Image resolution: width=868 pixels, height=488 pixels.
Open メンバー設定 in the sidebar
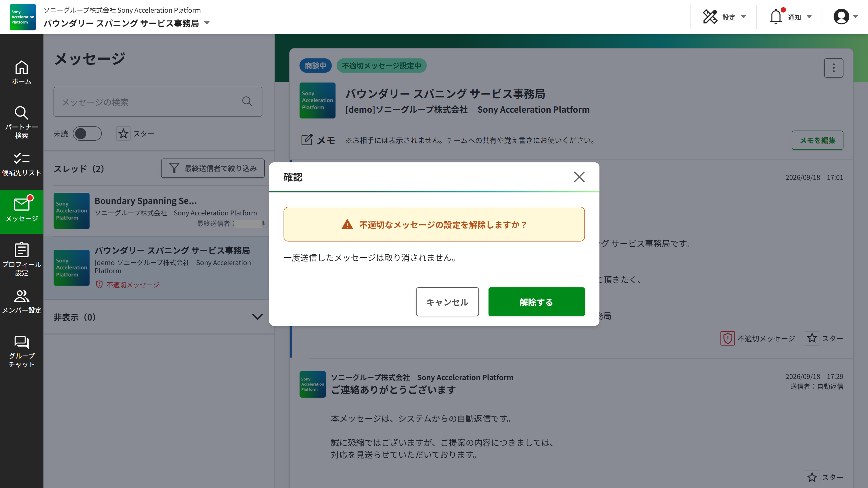[x=22, y=302]
